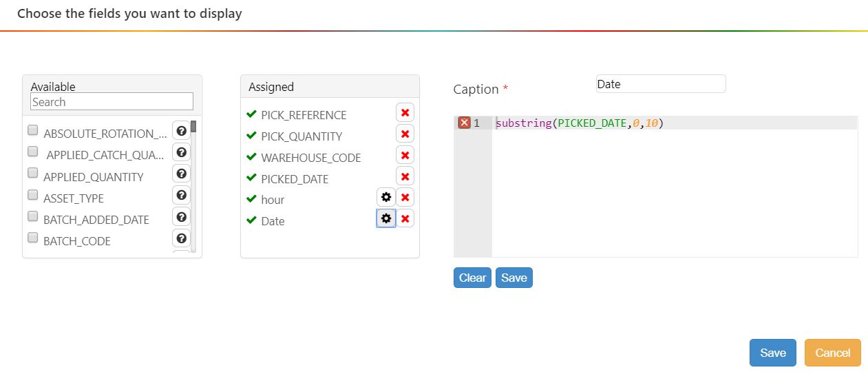Click the Available list scrollbar thumb
868x372 pixels.
click(x=193, y=127)
